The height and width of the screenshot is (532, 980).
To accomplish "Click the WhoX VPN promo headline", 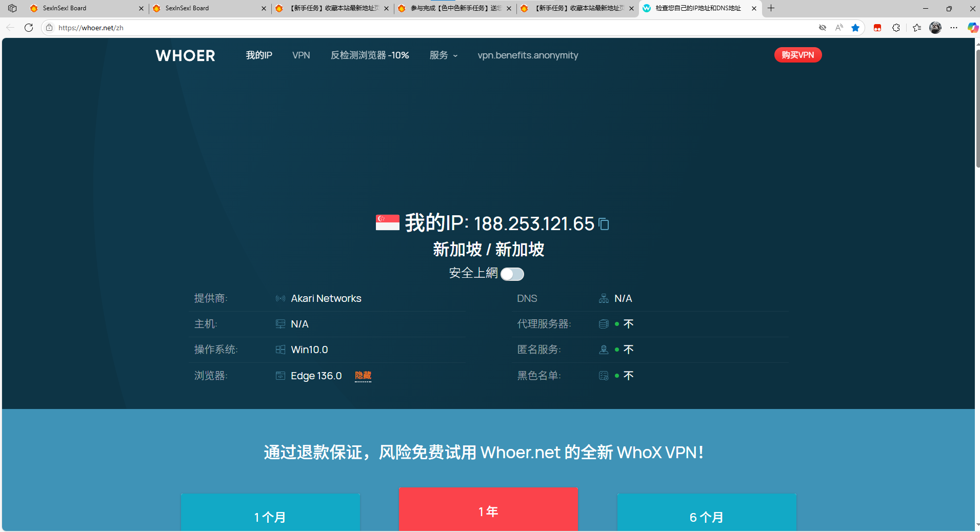I will 484,453.
